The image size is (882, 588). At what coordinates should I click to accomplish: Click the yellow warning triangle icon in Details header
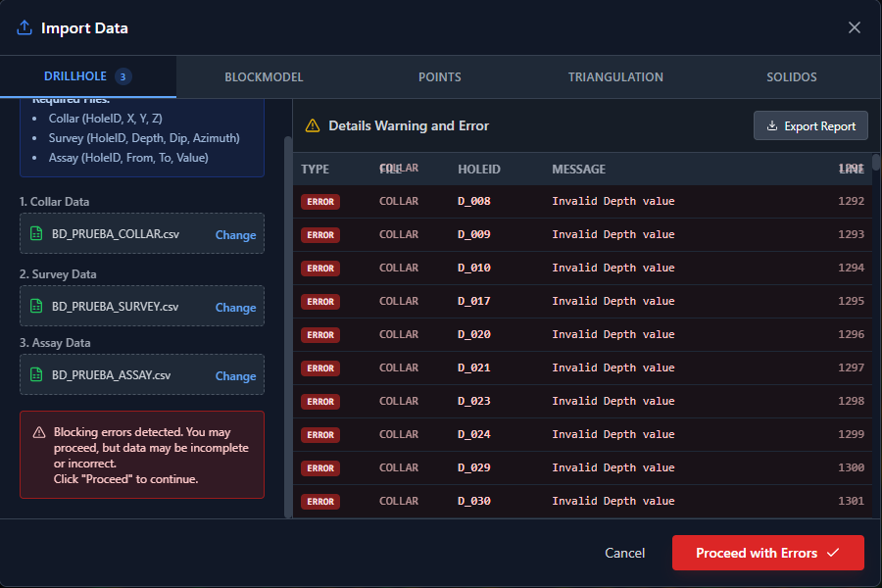[313, 125]
